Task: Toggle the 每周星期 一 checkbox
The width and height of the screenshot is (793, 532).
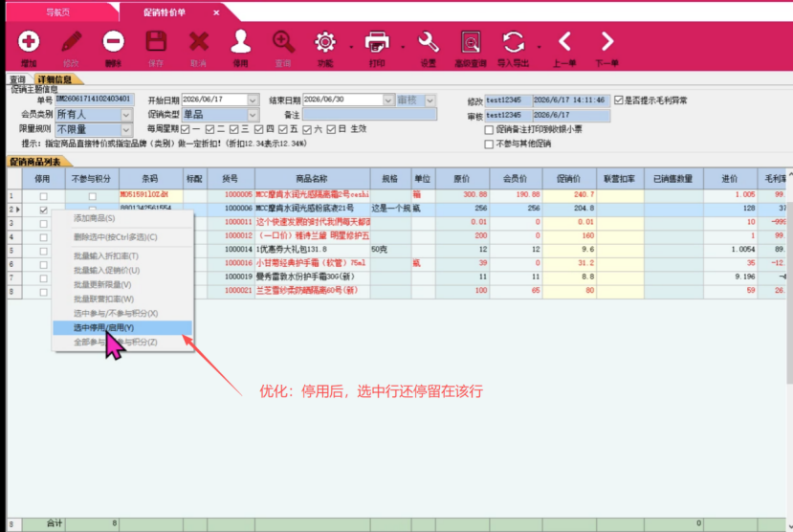Action: 186,129
